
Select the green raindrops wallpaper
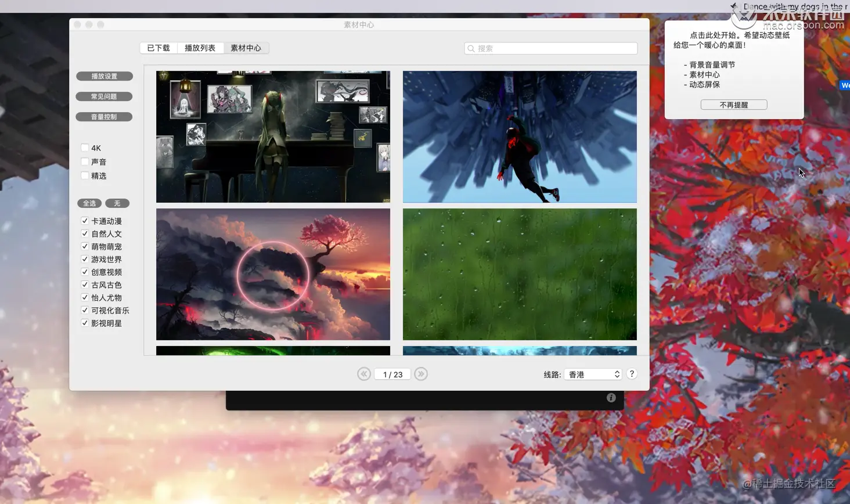[x=520, y=274]
